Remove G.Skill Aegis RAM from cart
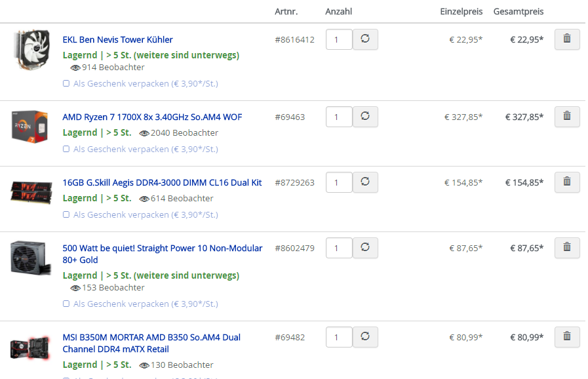Image resolution: width=588 pixels, height=379 pixels. point(567,182)
